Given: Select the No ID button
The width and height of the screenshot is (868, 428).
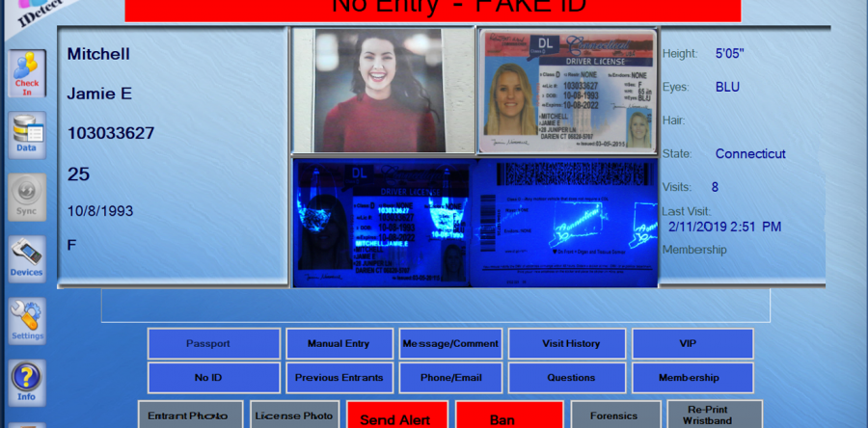Looking at the screenshot, I should 214,377.
